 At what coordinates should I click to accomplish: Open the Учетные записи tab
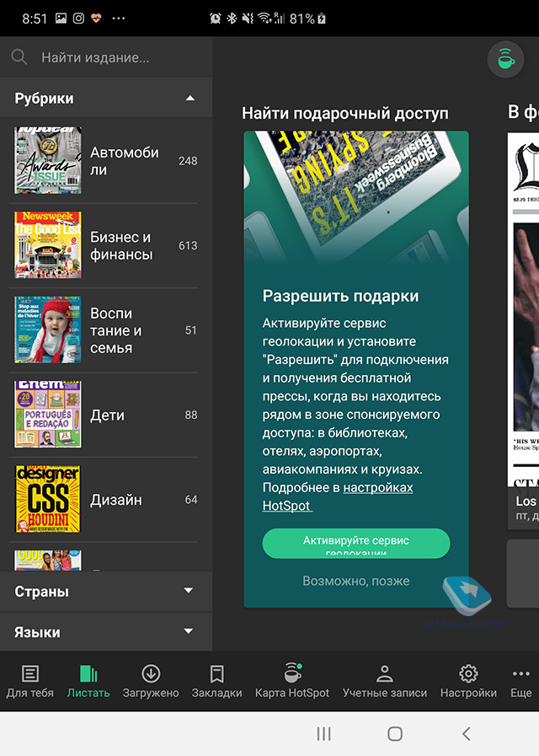point(384,681)
